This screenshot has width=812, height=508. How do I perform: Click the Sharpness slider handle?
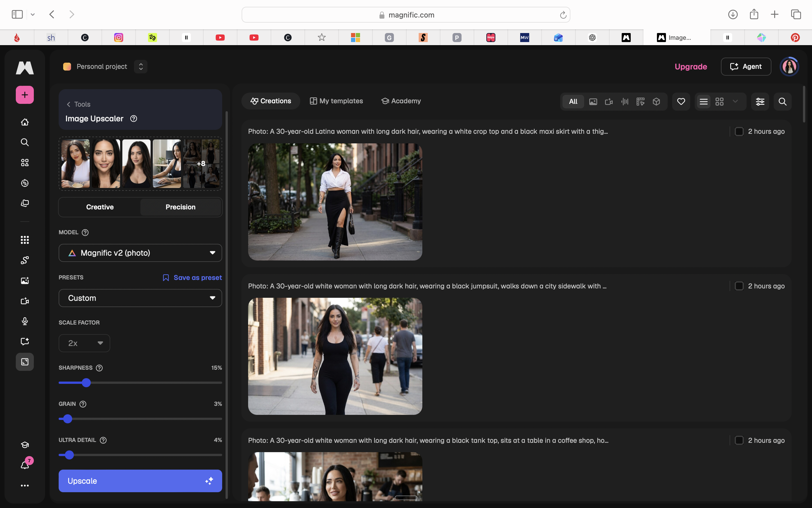point(86,383)
